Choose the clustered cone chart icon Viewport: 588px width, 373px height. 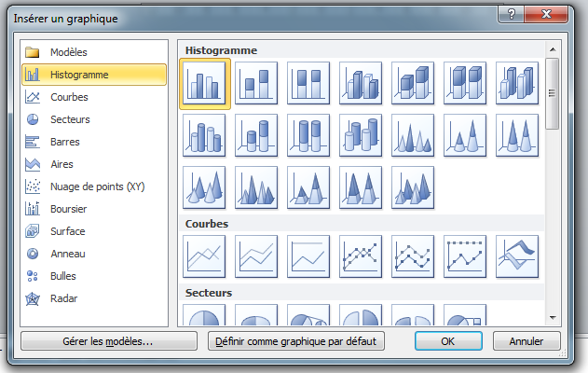click(413, 135)
